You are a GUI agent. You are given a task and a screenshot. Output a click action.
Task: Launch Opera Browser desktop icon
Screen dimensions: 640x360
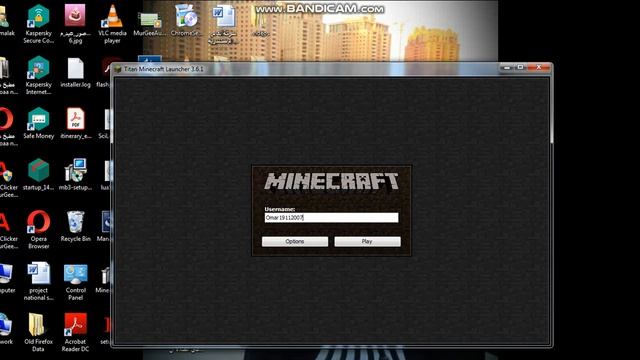(38, 229)
